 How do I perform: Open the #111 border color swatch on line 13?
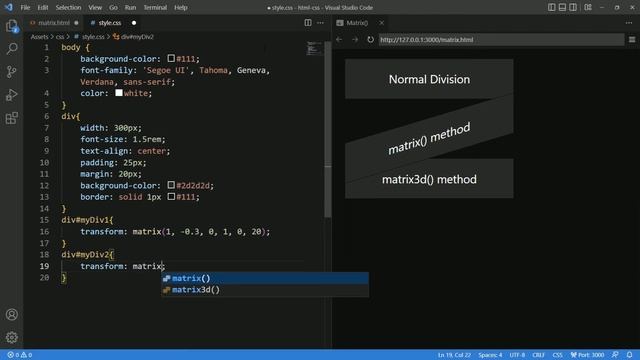(171, 197)
